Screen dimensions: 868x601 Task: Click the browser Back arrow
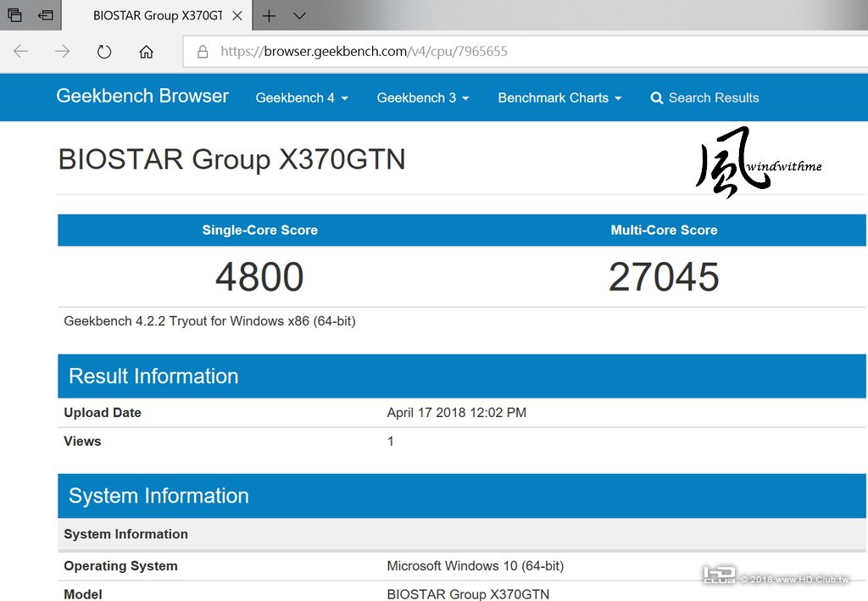pos(20,52)
